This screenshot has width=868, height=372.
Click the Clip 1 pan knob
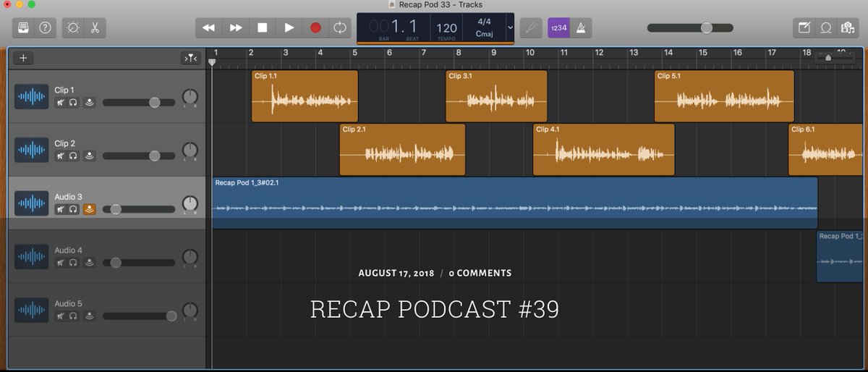tap(190, 96)
